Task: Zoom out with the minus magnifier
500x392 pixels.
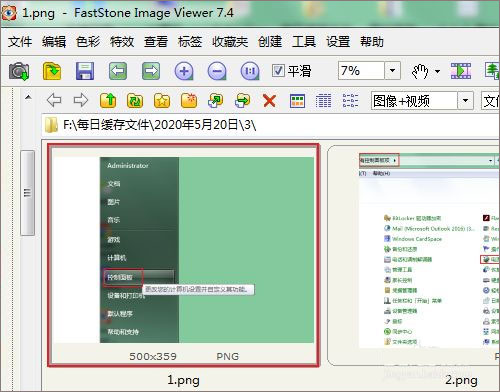Action: pos(217,71)
